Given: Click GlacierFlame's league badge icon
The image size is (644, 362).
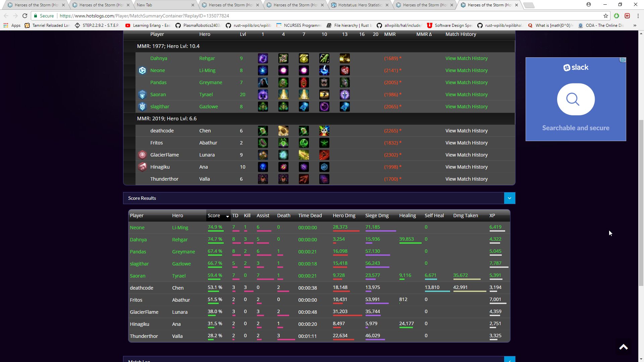Looking at the screenshot, I should [143, 155].
